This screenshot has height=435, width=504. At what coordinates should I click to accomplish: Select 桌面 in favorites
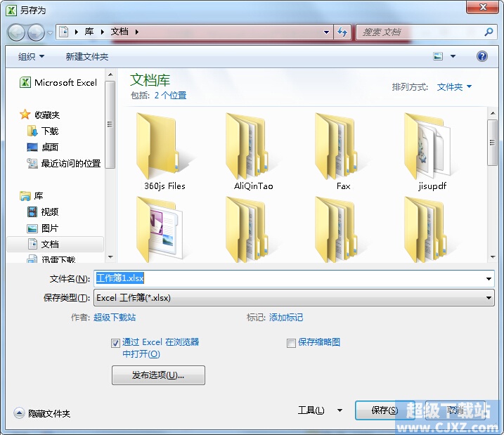(x=42, y=147)
